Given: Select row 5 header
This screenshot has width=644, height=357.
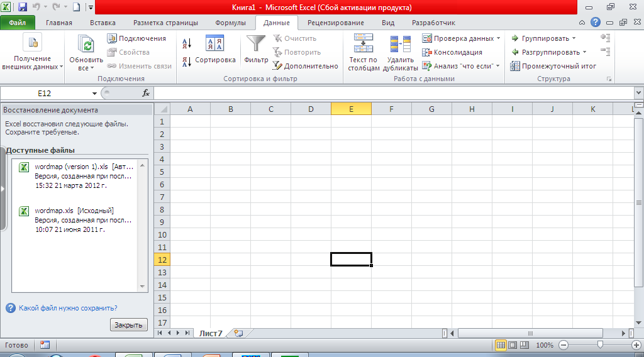Looking at the screenshot, I should 162,172.
